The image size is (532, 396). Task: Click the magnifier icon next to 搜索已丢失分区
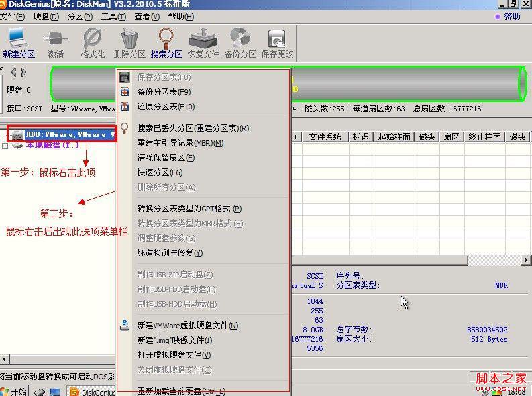click(x=125, y=128)
